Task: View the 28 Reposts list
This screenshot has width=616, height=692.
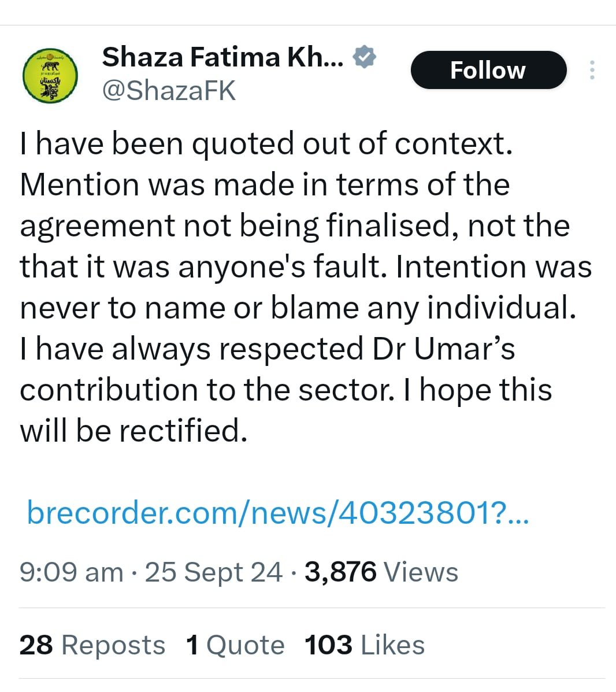Action: tap(92, 645)
